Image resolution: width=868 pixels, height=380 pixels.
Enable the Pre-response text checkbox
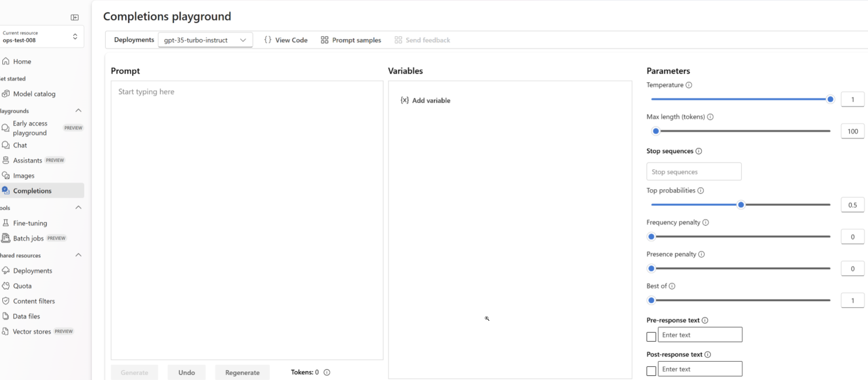[651, 337]
